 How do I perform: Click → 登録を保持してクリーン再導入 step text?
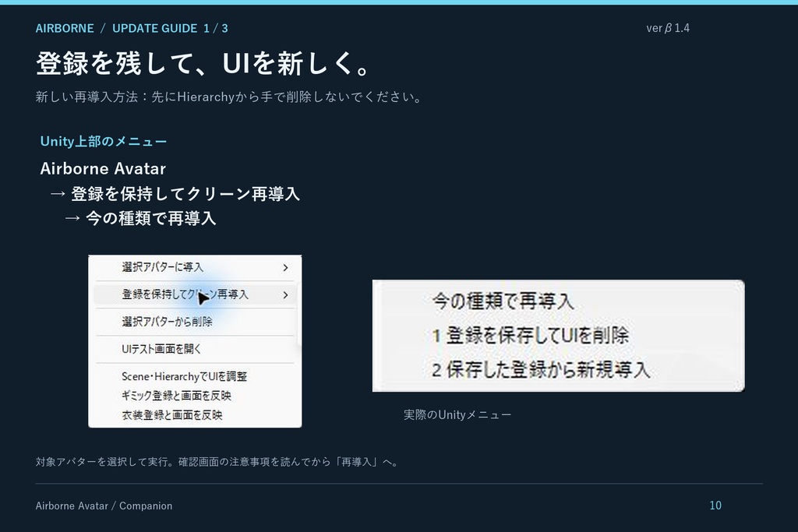pos(175,194)
